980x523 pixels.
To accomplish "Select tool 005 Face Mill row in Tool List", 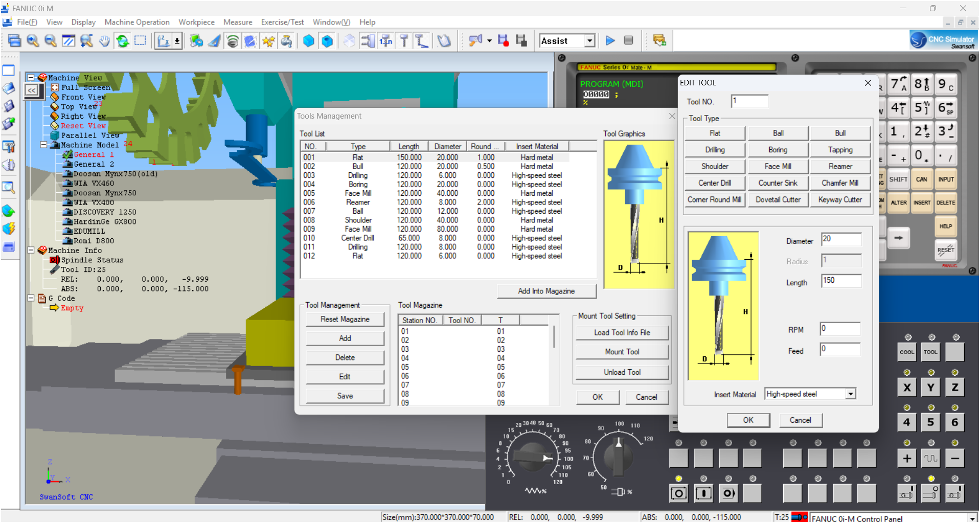I will click(435, 193).
